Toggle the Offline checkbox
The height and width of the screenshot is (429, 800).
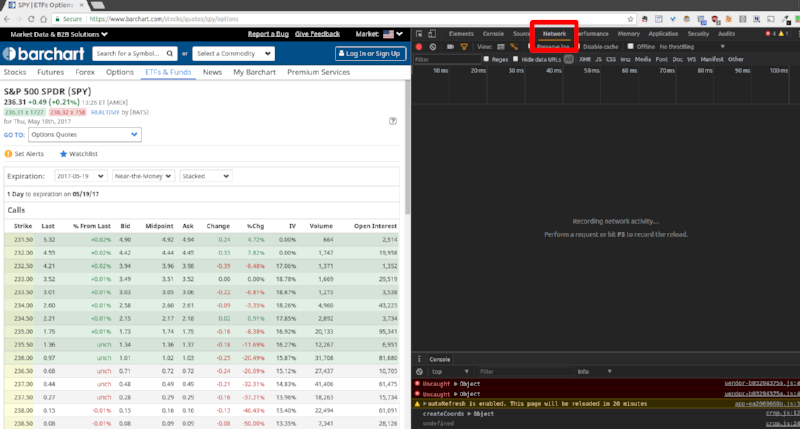[630, 46]
